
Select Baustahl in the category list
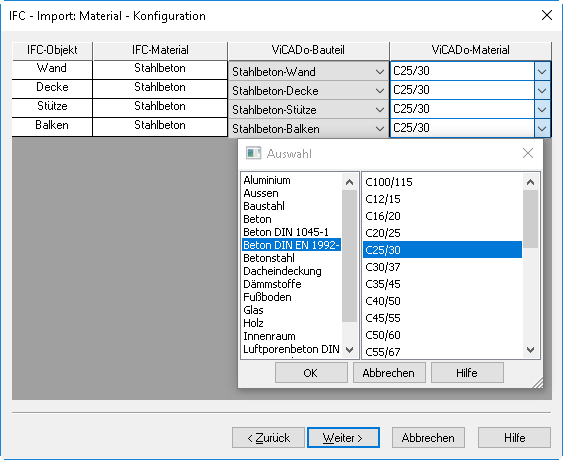[x=264, y=206]
